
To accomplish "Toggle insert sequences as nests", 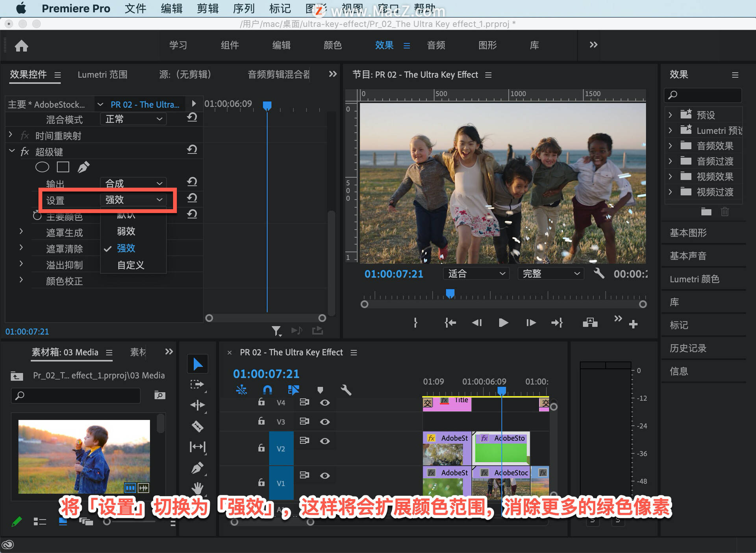I will click(241, 390).
